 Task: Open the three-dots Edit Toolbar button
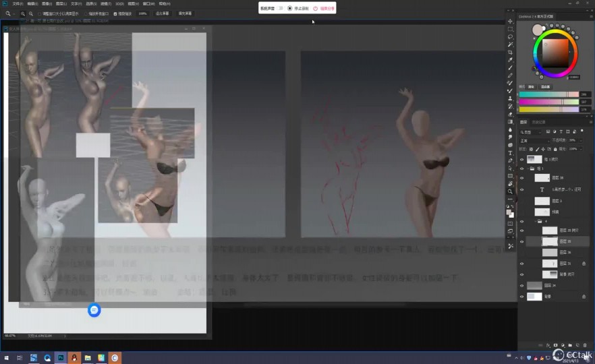click(511, 199)
